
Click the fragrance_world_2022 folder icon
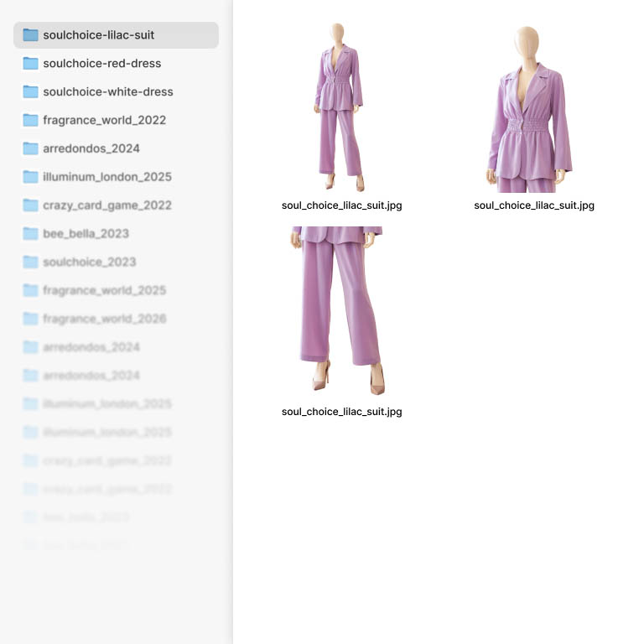click(30, 120)
